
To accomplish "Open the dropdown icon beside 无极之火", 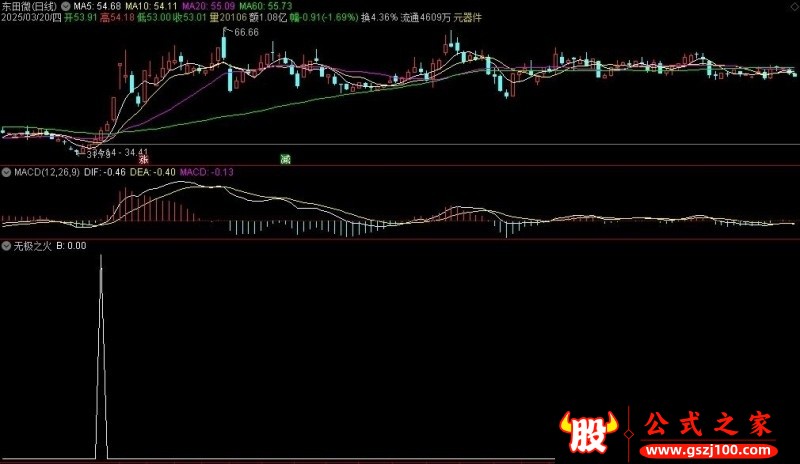I will (x=6, y=246).
